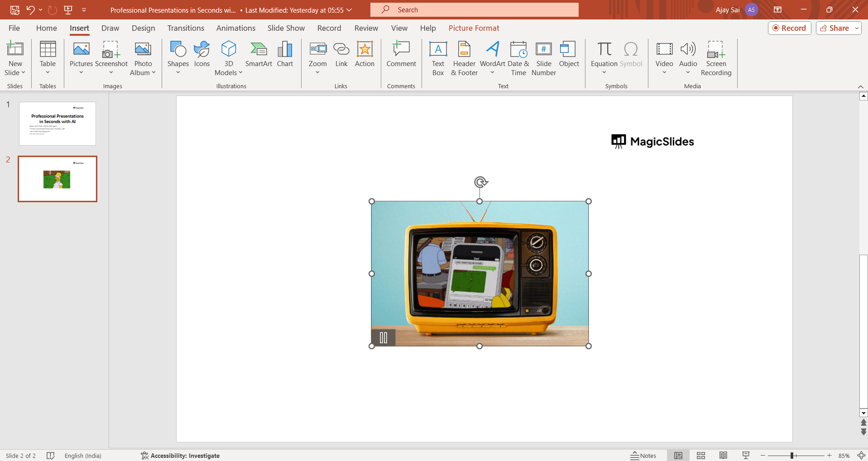Screen dimensions: 868x461
Task: Switch to Reading View
Action: pos(723,456)
